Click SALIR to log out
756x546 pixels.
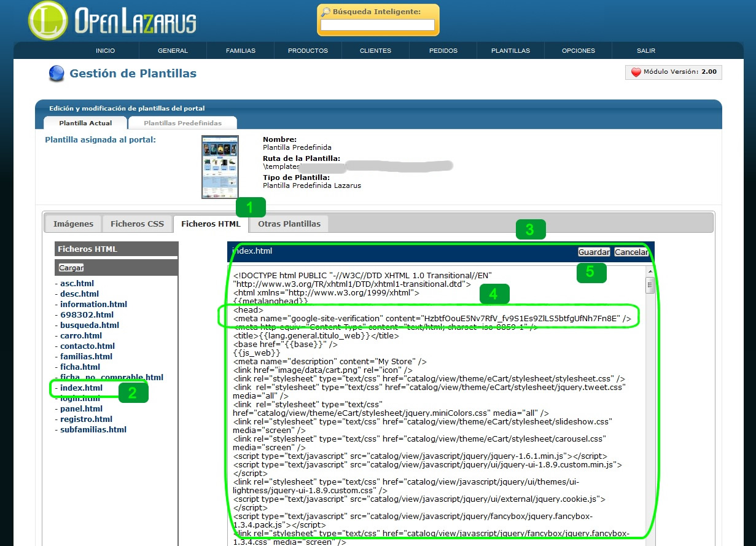(646, 51)
